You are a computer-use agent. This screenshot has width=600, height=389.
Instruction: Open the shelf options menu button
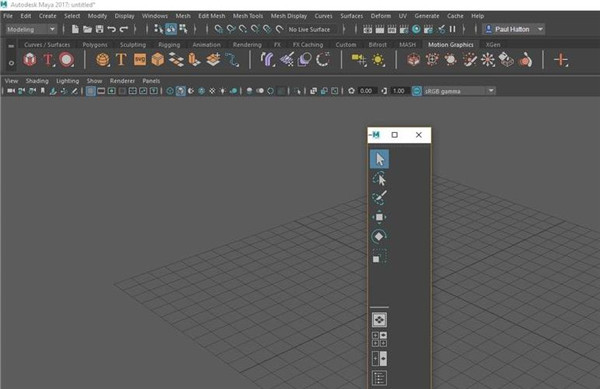(11, 62)
